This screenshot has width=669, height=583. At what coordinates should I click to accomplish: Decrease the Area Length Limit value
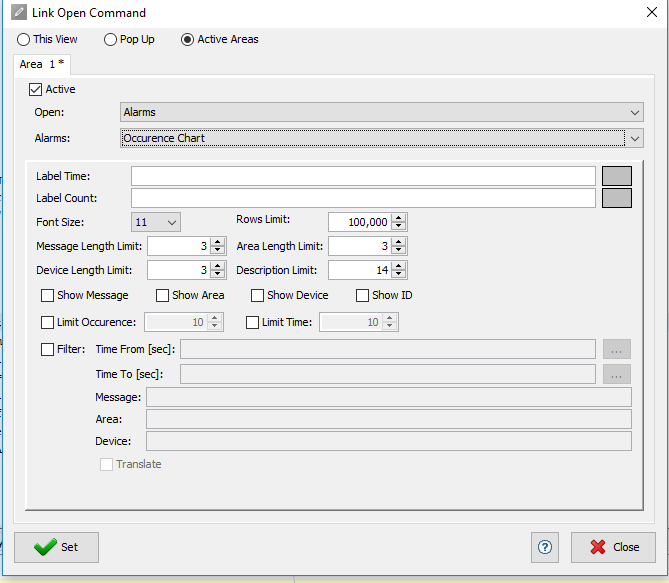coord(398,251)
